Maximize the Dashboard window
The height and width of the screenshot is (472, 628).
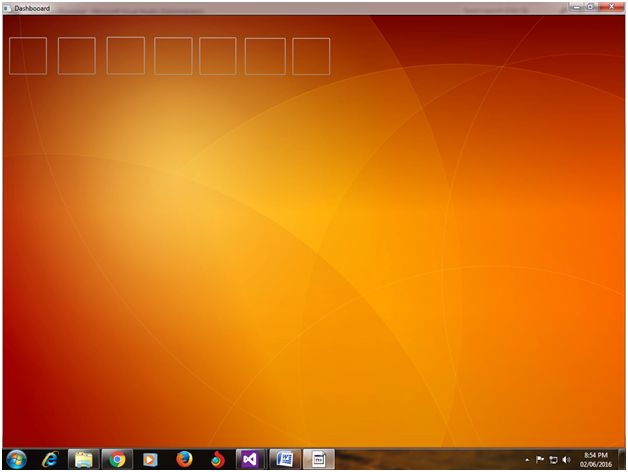pos(591,7)
